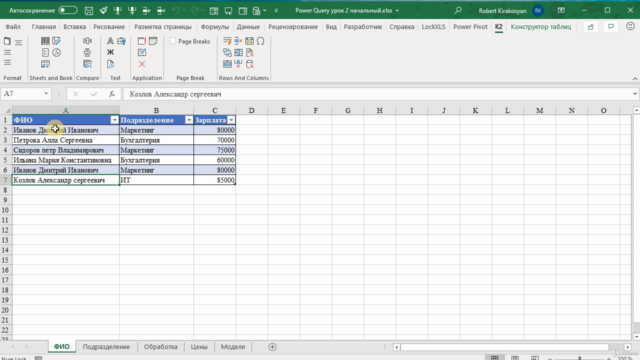Click the document icon at the bottom of the Text group
The image size is (640, 360).
coord(110,64)
